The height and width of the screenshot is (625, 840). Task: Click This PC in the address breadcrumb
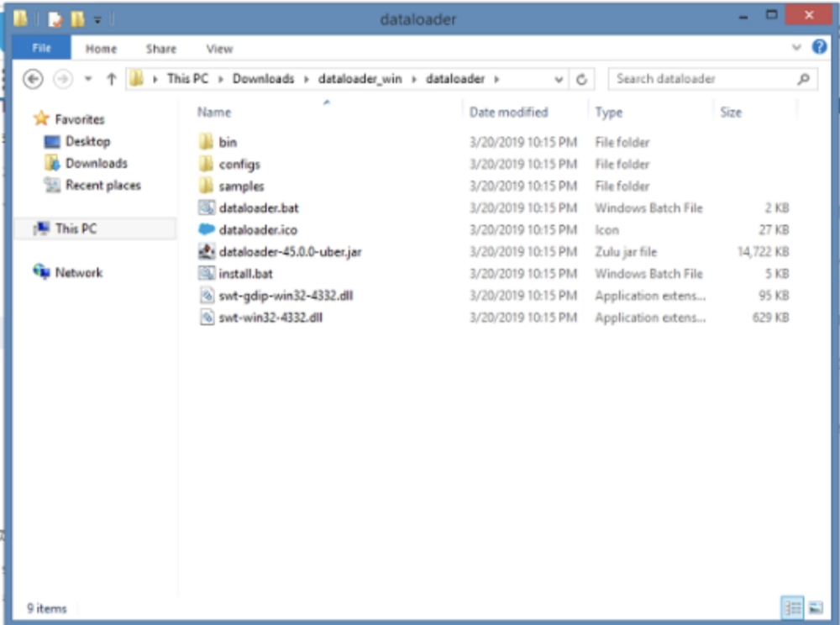point(187,79)
